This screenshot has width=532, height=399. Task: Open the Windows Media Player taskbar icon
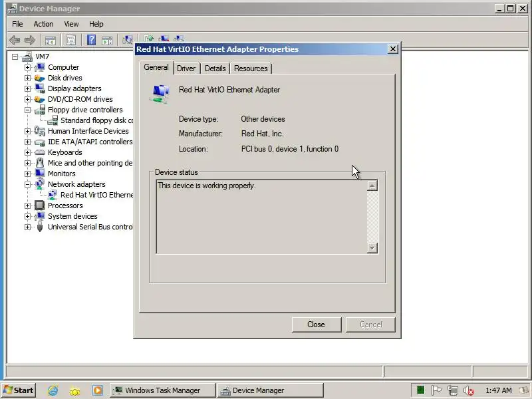97,390
